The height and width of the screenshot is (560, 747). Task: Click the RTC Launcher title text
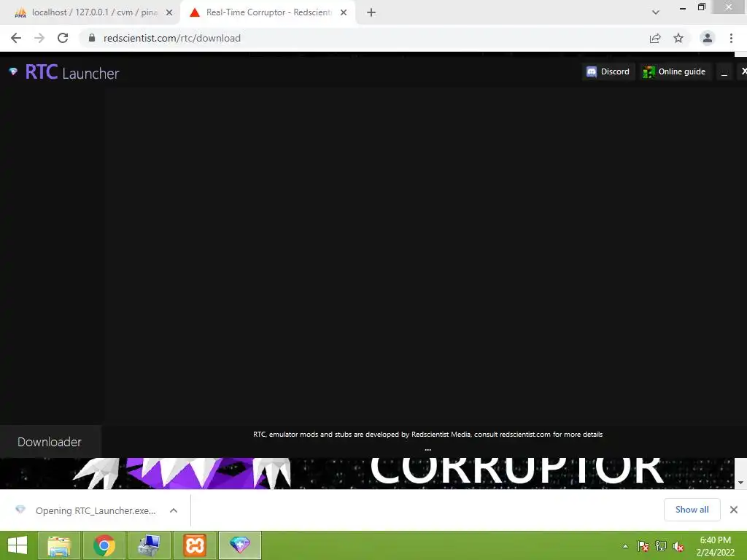click(x=72, y=72)
